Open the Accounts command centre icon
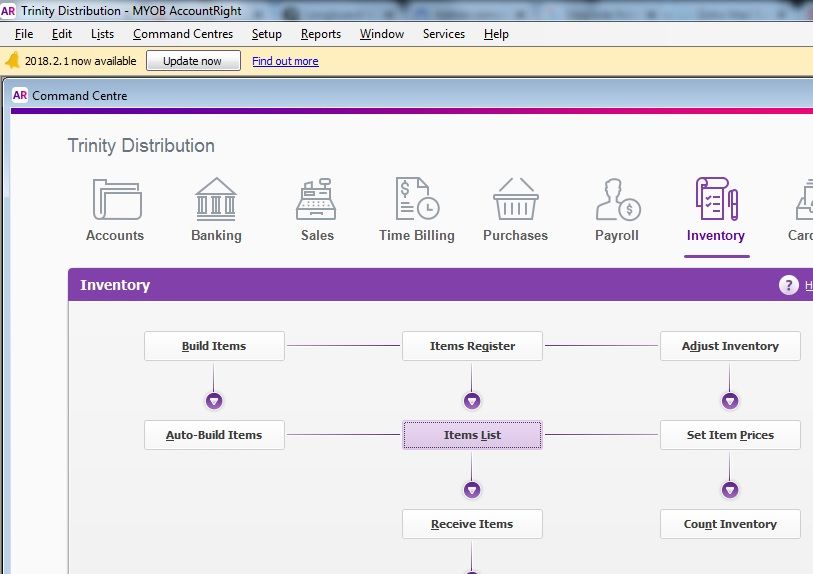 tap(115, 200)
